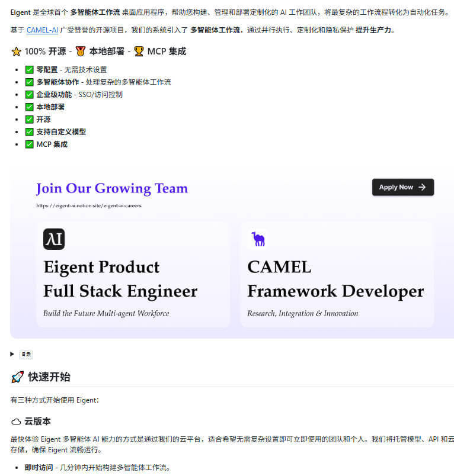Click the rocket emoji beside 快速开始

click(x=17, y=377)
